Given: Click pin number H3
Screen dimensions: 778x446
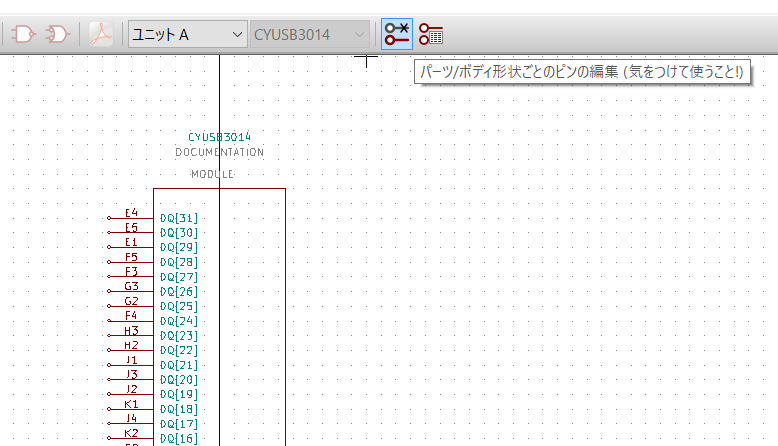Looking at the screenshot, I should point(131,330).
